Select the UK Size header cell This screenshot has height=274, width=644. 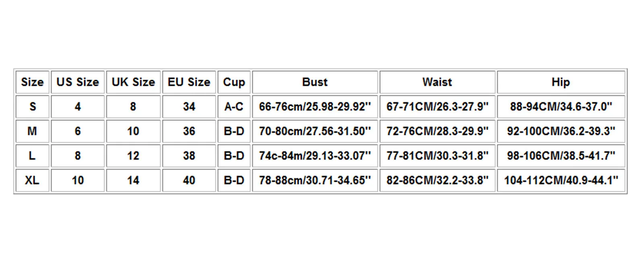[x=133, y=82]
